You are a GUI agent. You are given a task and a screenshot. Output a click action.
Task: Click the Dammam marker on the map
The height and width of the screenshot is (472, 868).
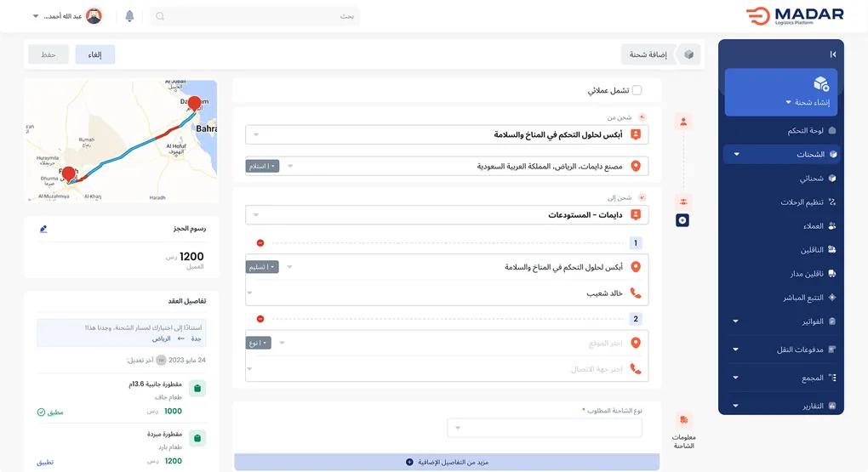coord(194,104)
